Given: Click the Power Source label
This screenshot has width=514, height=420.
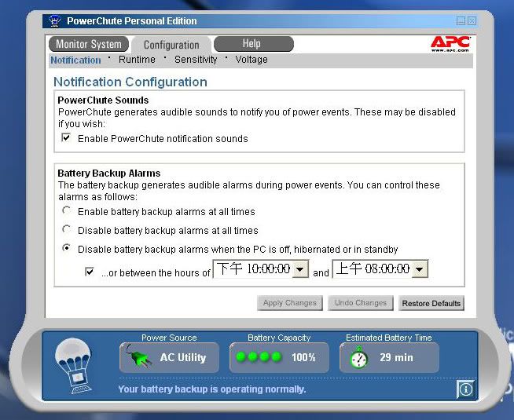Looking at the screenshot, I should point(169,338).
